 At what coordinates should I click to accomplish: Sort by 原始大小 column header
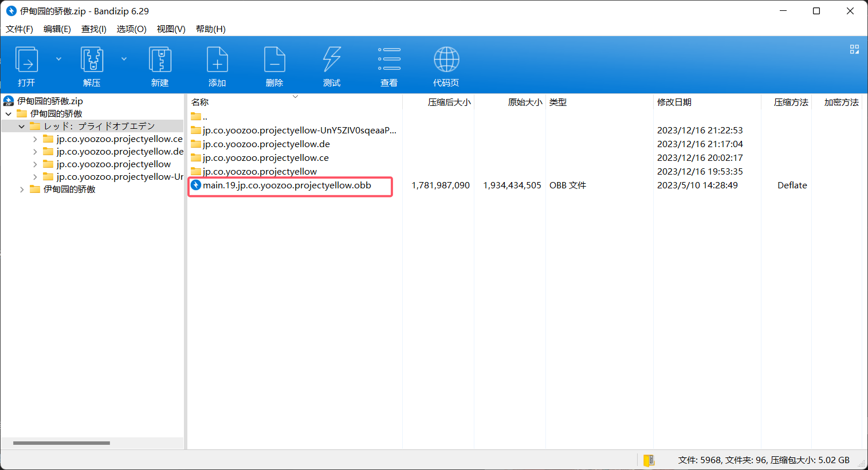510,102
